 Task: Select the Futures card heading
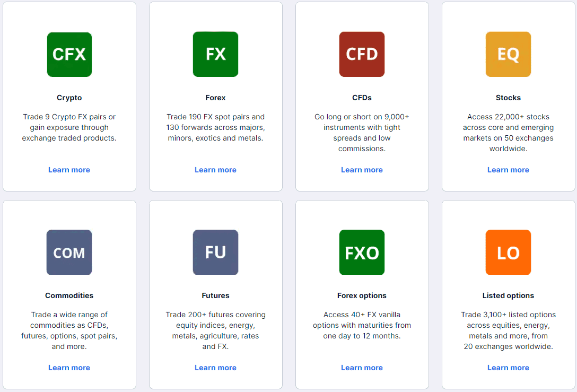[215, 295]
